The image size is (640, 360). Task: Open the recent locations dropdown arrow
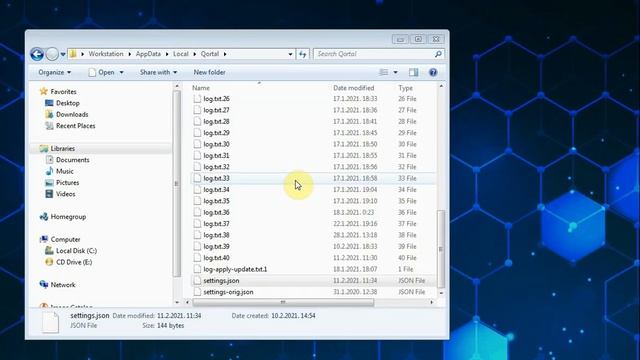coord(63,54)
